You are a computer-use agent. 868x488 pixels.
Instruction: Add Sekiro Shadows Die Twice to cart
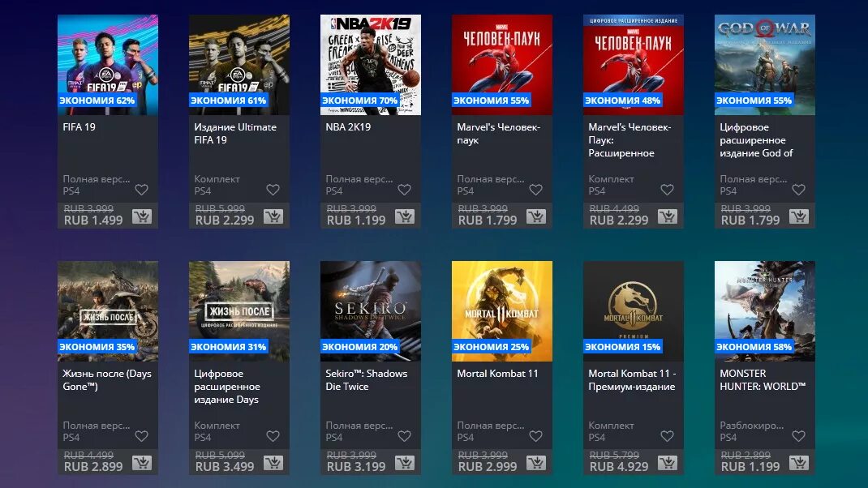click(x=405, y=463)
